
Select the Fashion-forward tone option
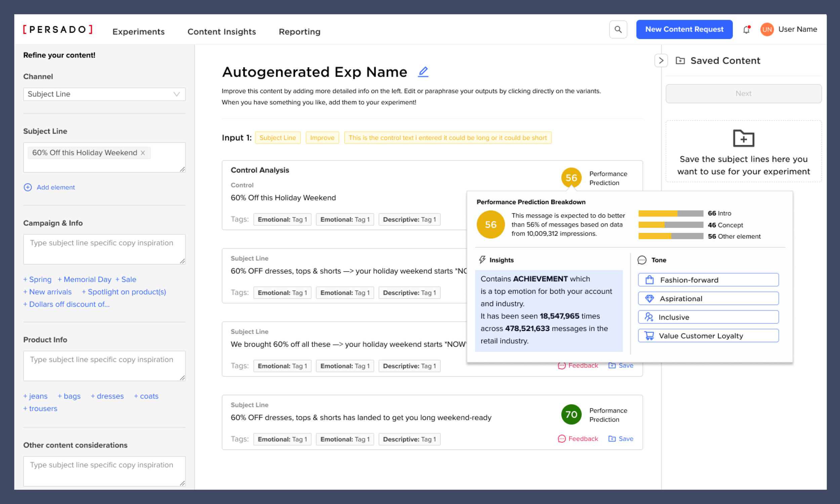pos(708,280)
